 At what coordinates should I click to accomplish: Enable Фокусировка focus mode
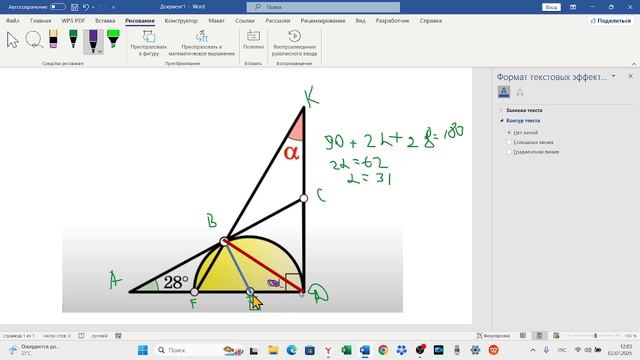493,336
